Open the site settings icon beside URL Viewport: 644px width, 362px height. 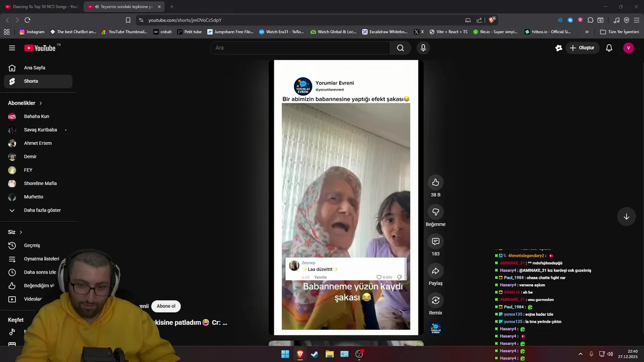click(x=141, y=20)
